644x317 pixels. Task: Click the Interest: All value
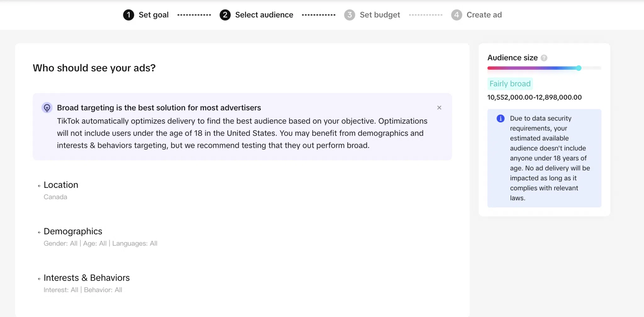click(x=61, y=290)
